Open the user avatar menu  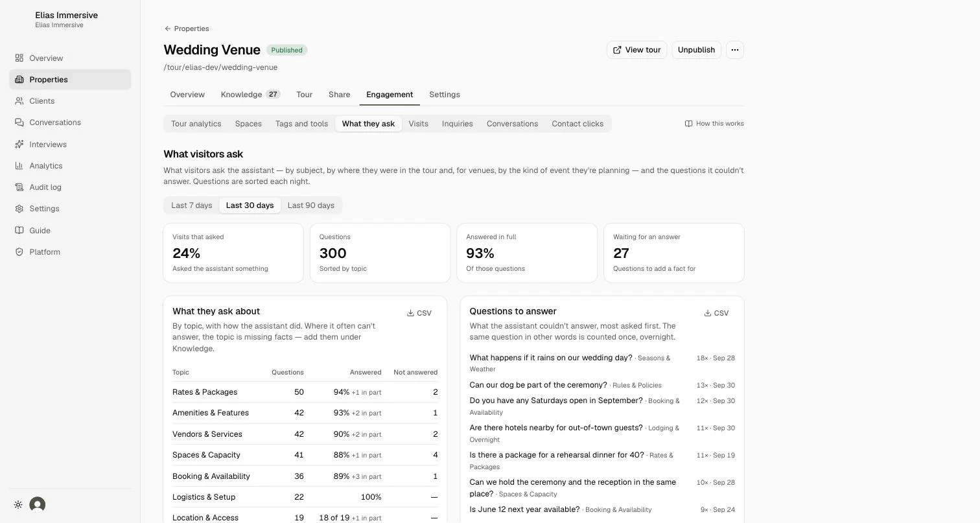[x=38, y=505]
